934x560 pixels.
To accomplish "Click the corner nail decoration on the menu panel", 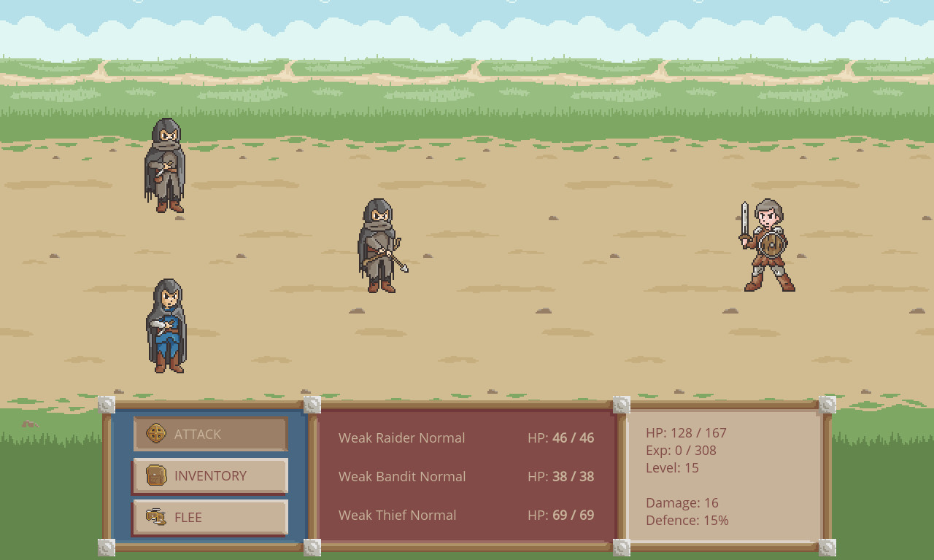I will tap(106, 405).
